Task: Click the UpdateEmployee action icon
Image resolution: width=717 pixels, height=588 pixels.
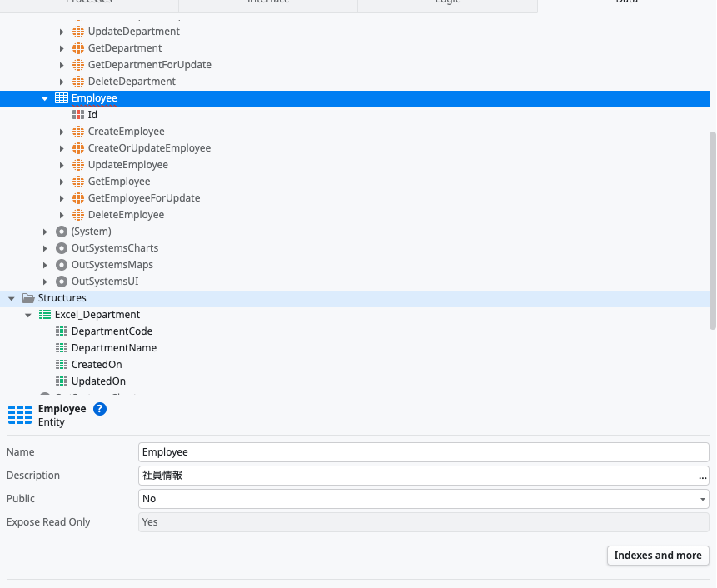Action: pos(78,165)
